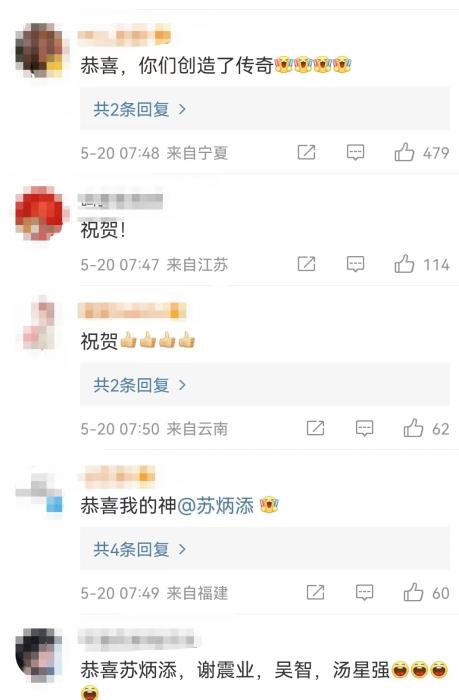Tap share icon on the 云南 comment
The height and width of the screenshot is (700, 459).
[x=315, y=428]
